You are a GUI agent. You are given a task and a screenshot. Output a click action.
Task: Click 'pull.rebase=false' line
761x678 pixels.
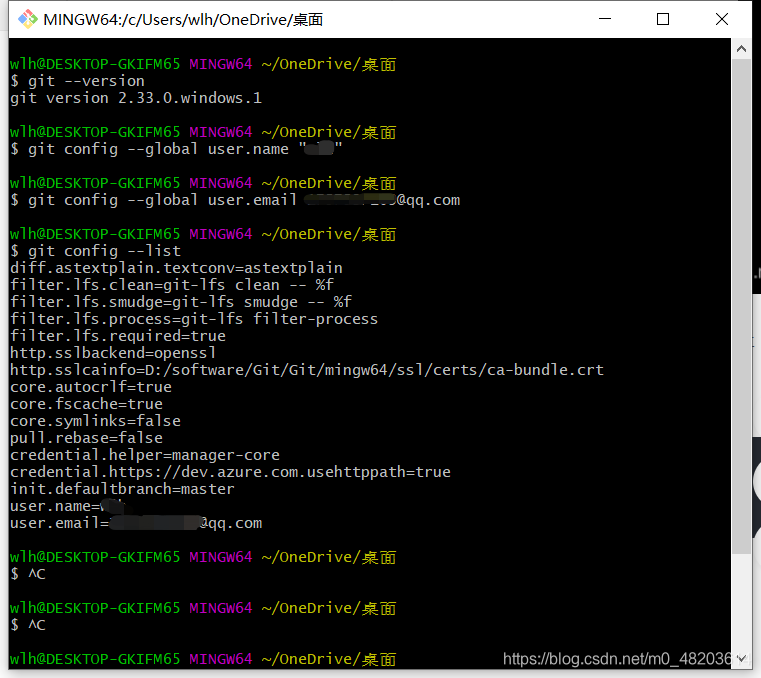pos(86,438)
